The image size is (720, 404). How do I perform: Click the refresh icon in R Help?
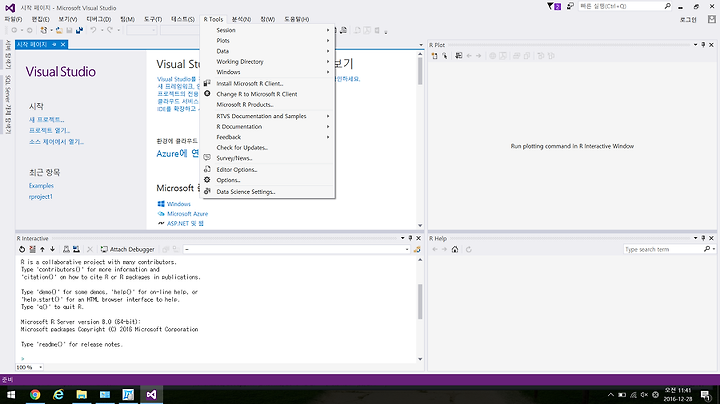(468, 249)
